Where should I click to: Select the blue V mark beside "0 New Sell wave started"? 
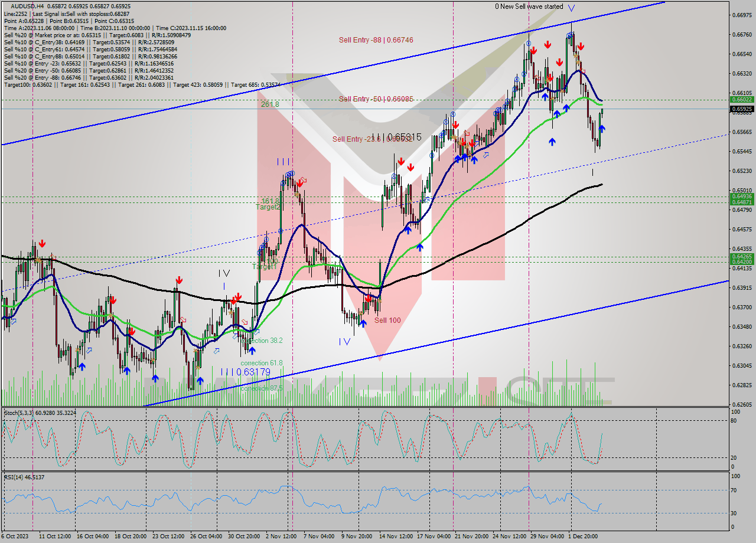[x=570, y=8]
